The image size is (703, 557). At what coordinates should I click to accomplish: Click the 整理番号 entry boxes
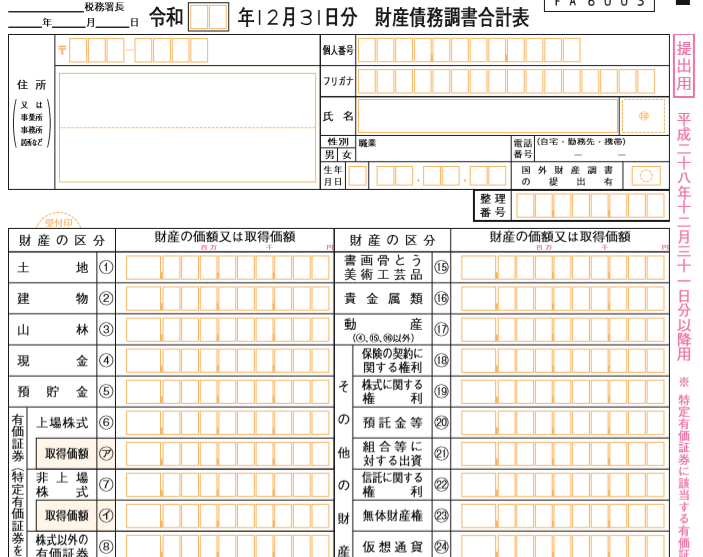coord(590,206)
